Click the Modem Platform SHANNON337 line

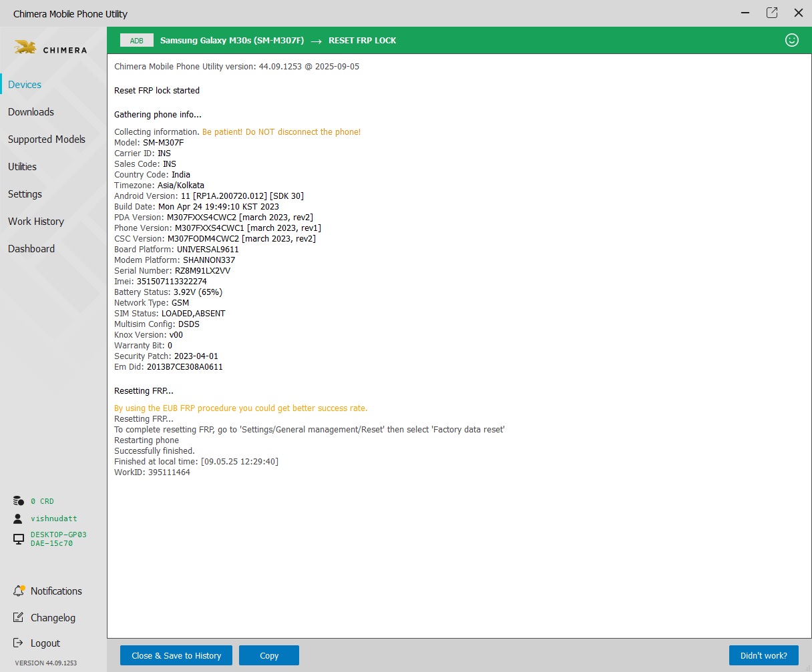click(175, 260)
